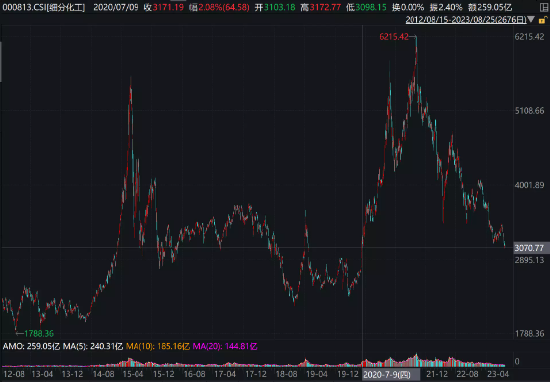Screen dimensions: 550x383
Task: Click the close value 3171.19
Action: [x=168, y=7]
